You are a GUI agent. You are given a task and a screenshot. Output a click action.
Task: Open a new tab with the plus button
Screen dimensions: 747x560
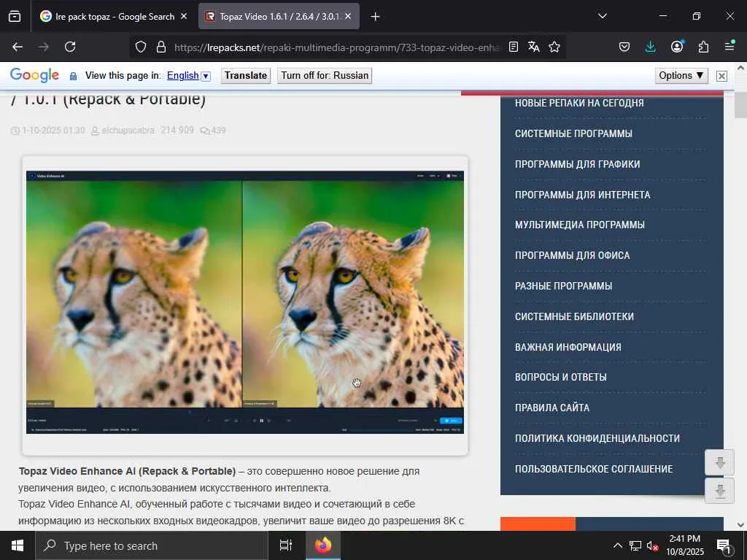376,17
